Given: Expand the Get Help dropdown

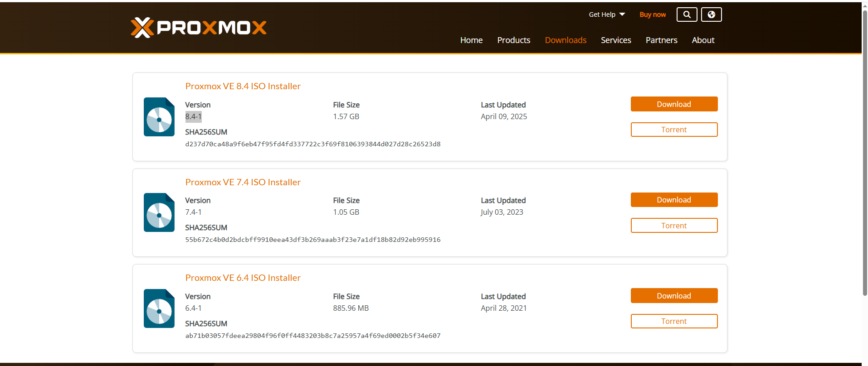Looking at the screenshot, I should point(607,14).
